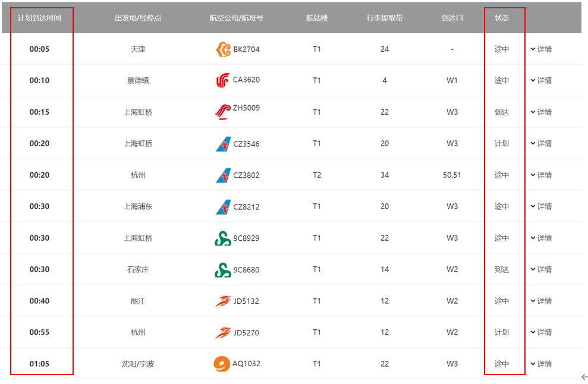Click the 9 Air logo beside AQ1032
The height and width of the screenshot is (384, 588).
click(x=222, y=364)
